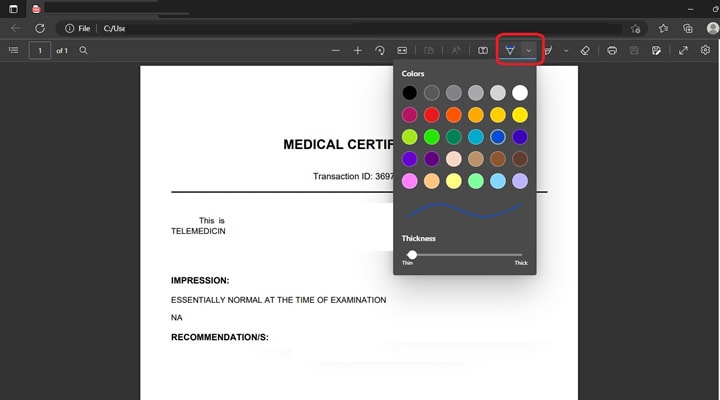
Task: Choose the black color swatch
Action: (409, 93)
